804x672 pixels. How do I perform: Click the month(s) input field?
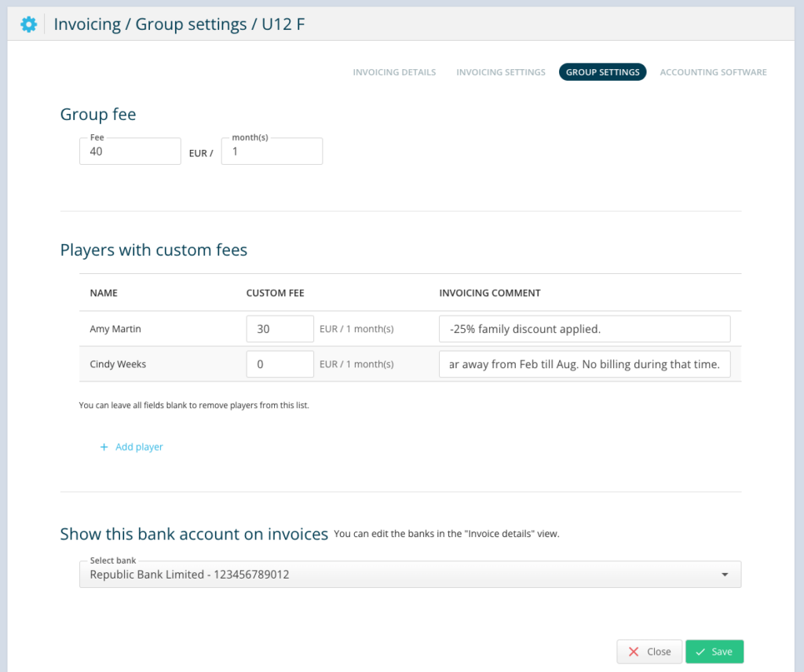tap(272, 152)
